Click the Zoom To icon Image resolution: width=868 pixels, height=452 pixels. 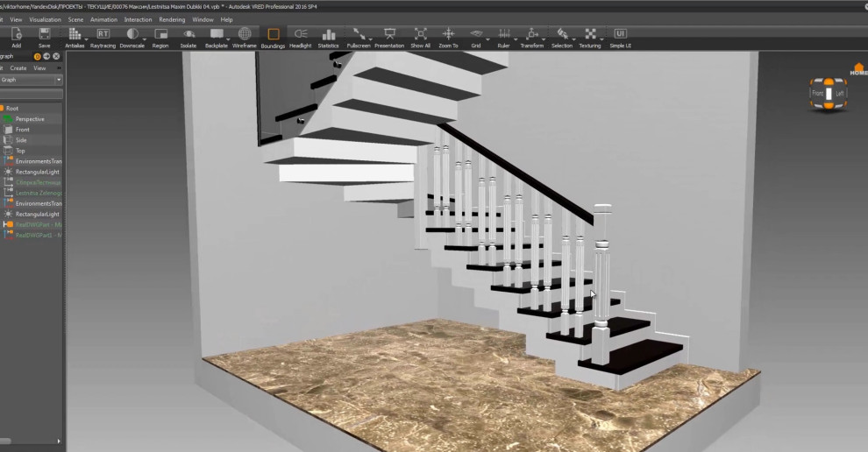point(448,35)
